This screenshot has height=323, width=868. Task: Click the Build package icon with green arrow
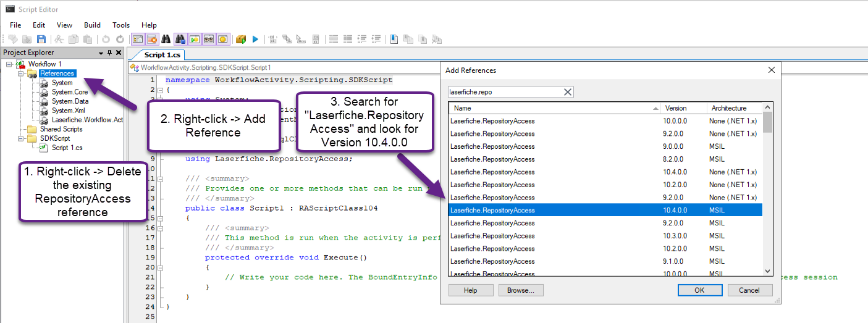tap(241, 39)
